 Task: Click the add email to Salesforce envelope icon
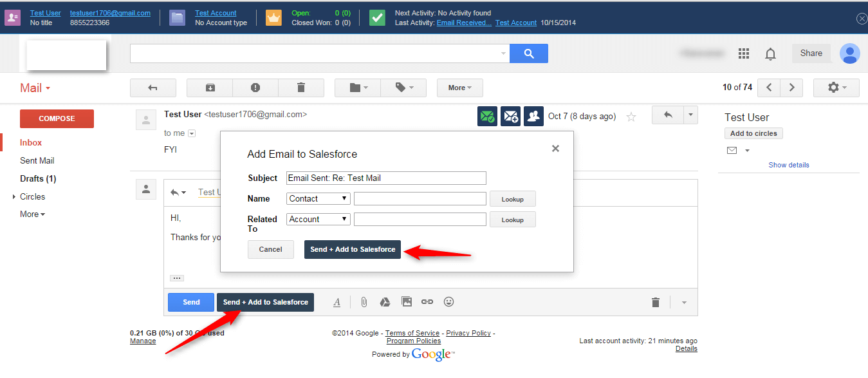click(510, 117)
